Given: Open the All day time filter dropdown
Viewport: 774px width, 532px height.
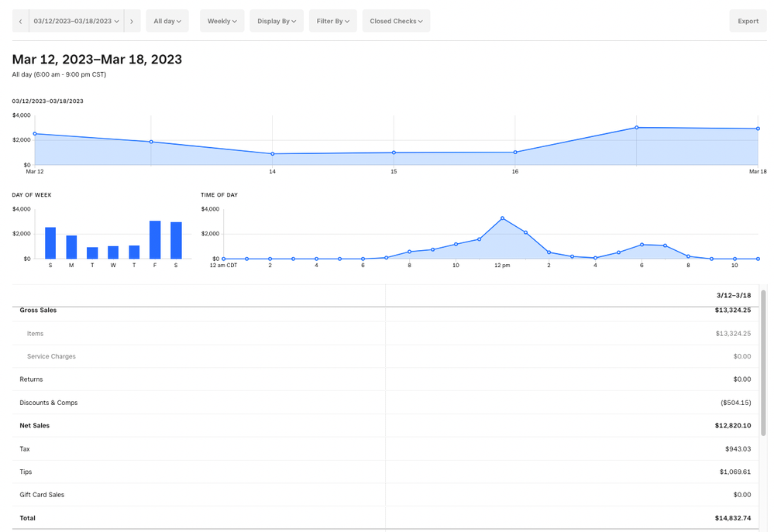Looking at the screenshot, I should 167,21.
